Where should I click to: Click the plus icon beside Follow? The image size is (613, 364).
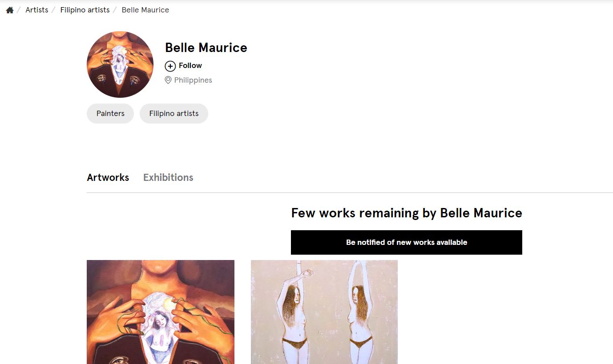[170, 66]
